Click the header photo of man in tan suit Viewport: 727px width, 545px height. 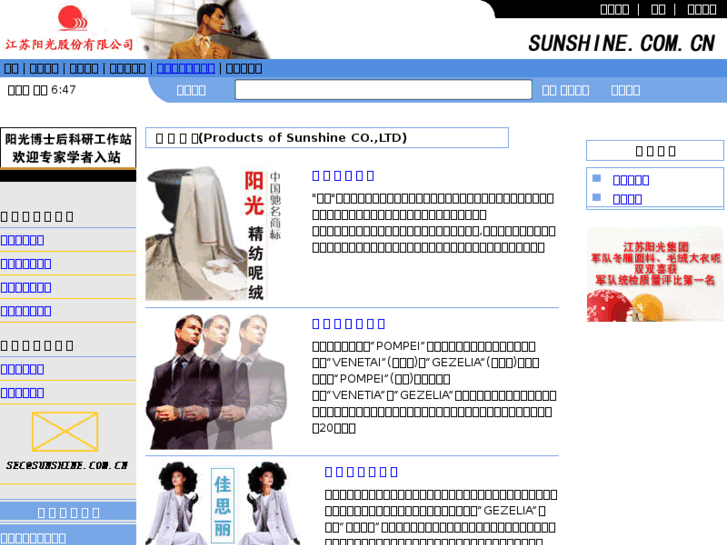pos(202,30)
